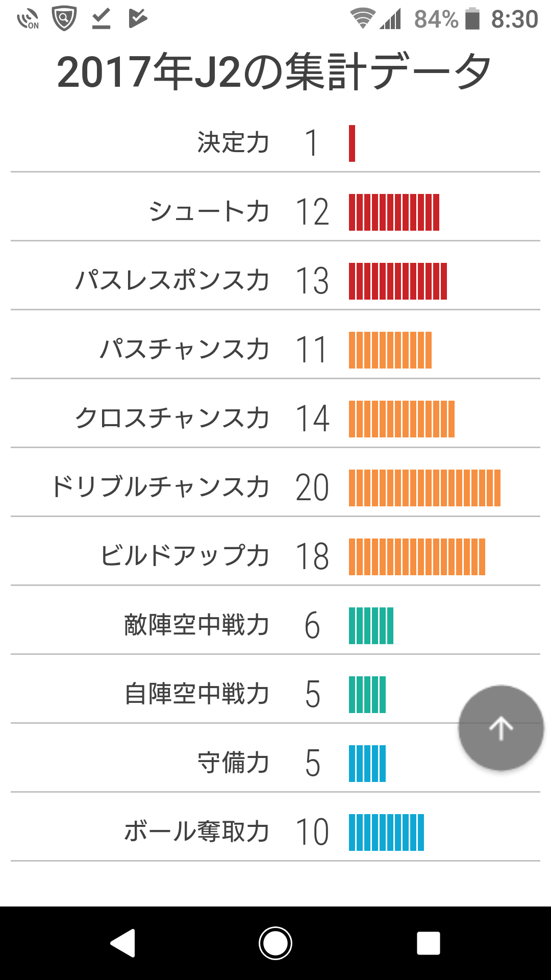The image size is (551, 980).
Task: Select the ボール奪取力 label
Action: click(197, 832)
